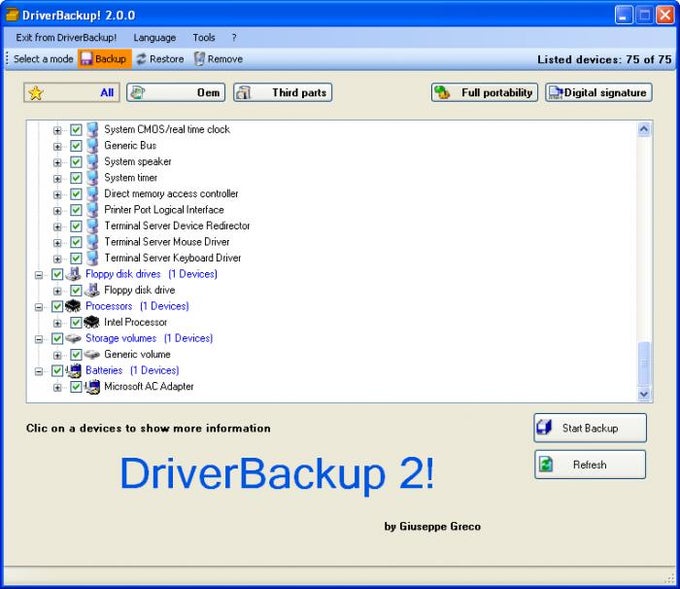Click the Terminal Server Device Redirector icon
680x589 pixels.
pos(92,226)
